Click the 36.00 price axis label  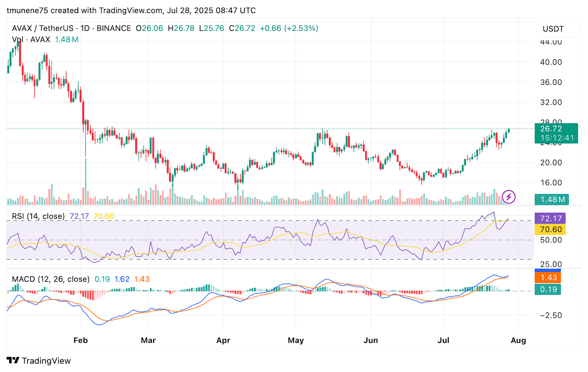[x=551, y=82]
